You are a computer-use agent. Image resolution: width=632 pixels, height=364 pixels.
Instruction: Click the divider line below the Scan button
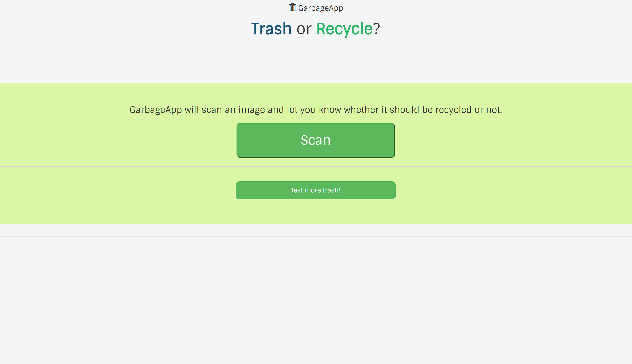pos(316,167)
